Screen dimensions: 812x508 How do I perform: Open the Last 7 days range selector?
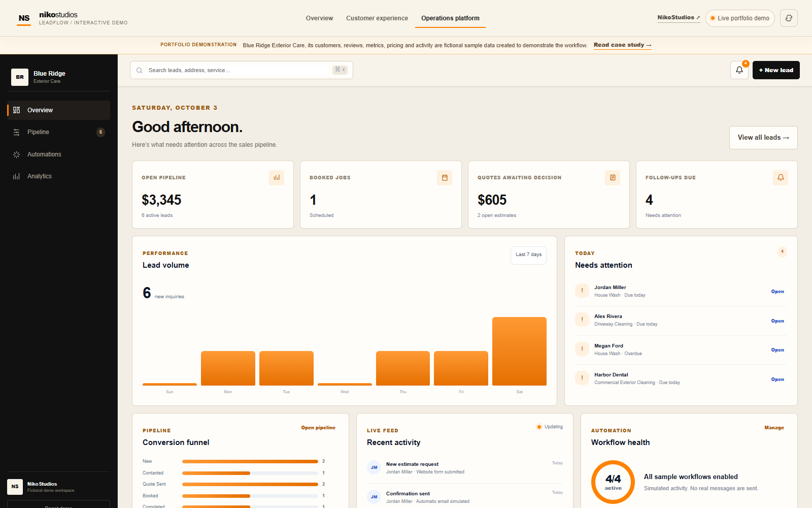(528, 256)
